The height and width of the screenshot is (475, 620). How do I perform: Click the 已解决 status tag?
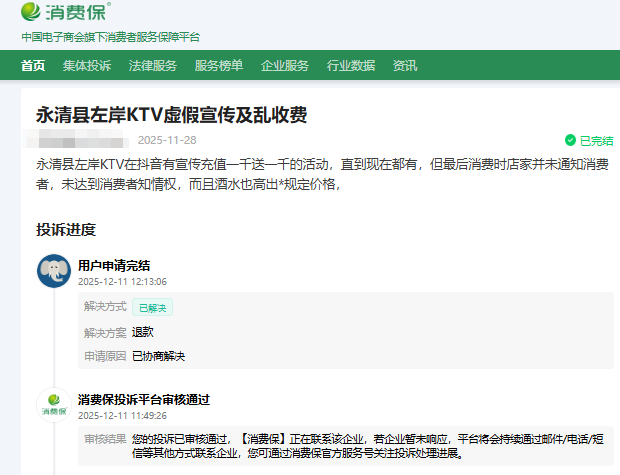154,308
